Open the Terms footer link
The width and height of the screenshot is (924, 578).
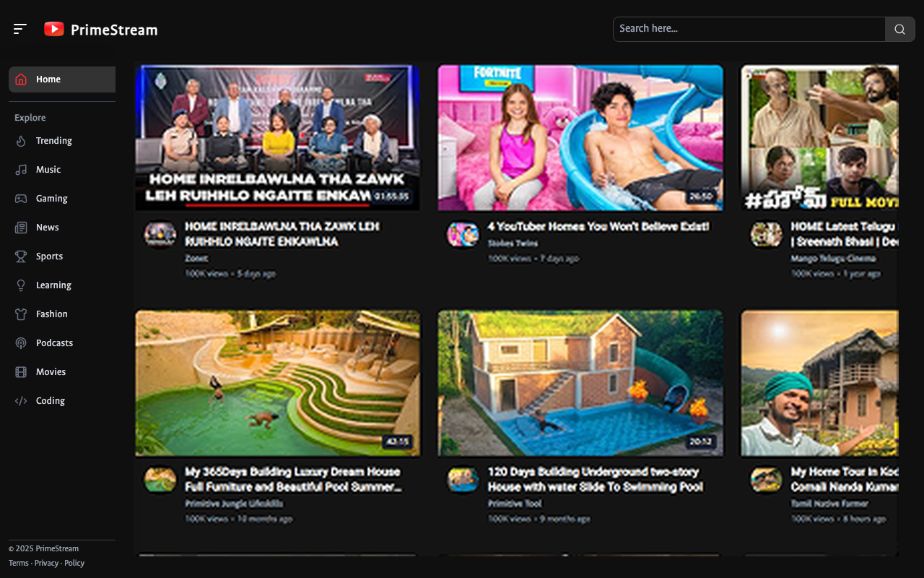19,563
